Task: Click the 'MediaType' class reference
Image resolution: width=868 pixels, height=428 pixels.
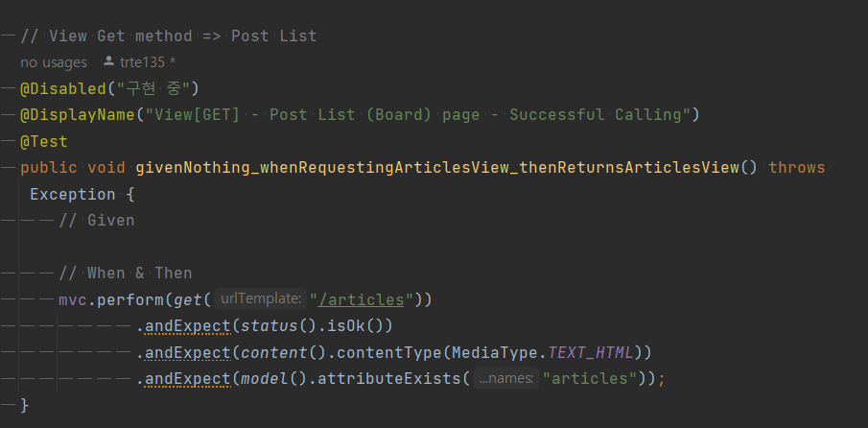Action: coord(495,353)
